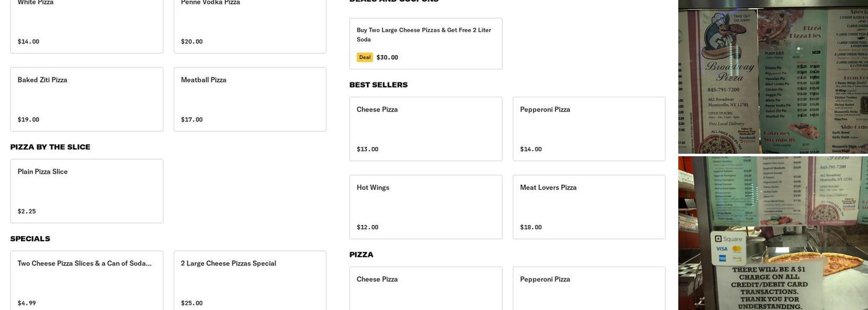Image resolution: width=868 pixels, height=310 pixels.
Task: Select Cheese Pizza under Best Sellers
Action: point(426,129)
